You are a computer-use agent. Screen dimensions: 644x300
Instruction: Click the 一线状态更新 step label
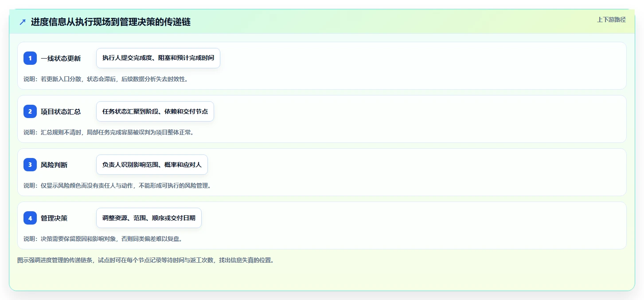coord(61,58)
